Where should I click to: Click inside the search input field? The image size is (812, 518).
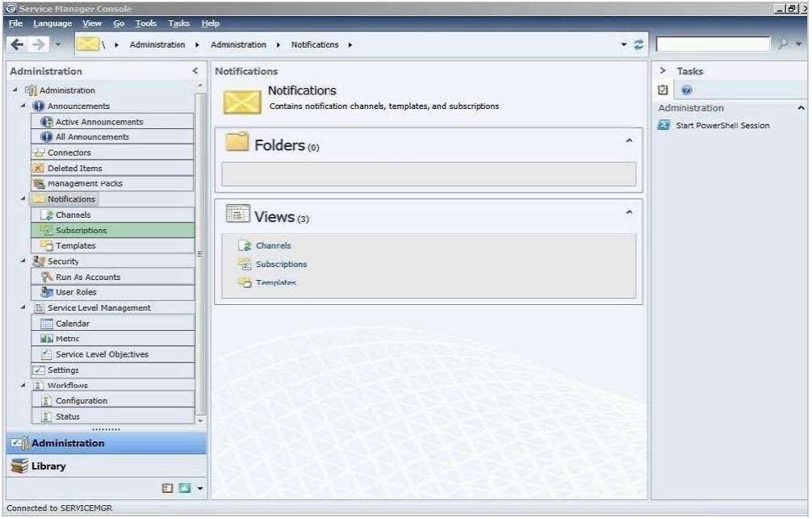[713, 44]
